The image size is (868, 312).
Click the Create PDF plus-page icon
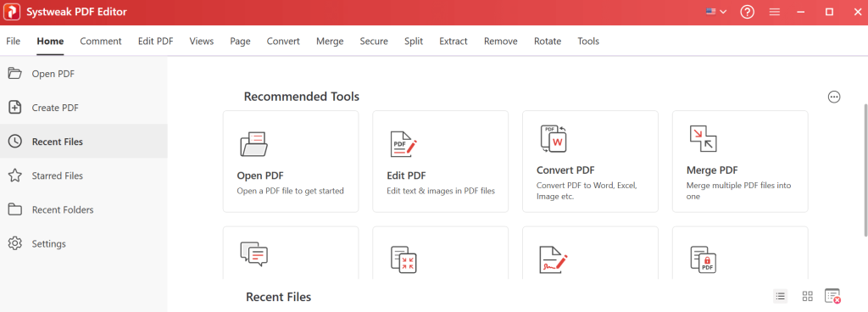(x=15, y=108)
